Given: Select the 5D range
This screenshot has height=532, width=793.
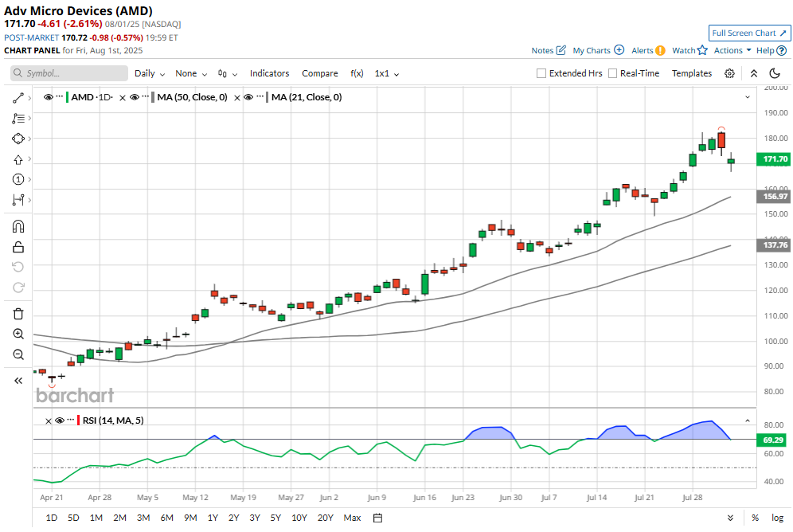Looking at the screenshot, I should 73,518.
